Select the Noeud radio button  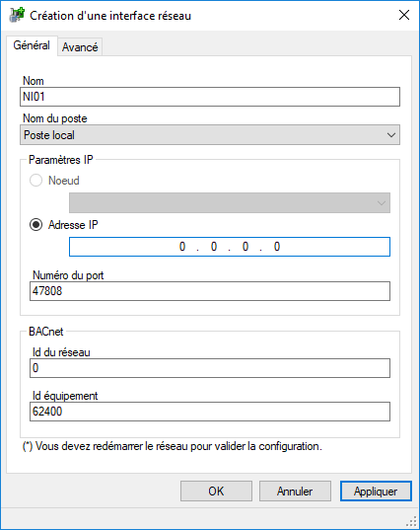point(35,181)
